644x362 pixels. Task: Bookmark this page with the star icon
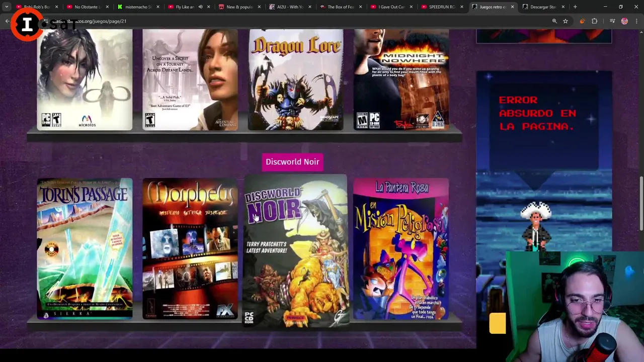(566, 21)
